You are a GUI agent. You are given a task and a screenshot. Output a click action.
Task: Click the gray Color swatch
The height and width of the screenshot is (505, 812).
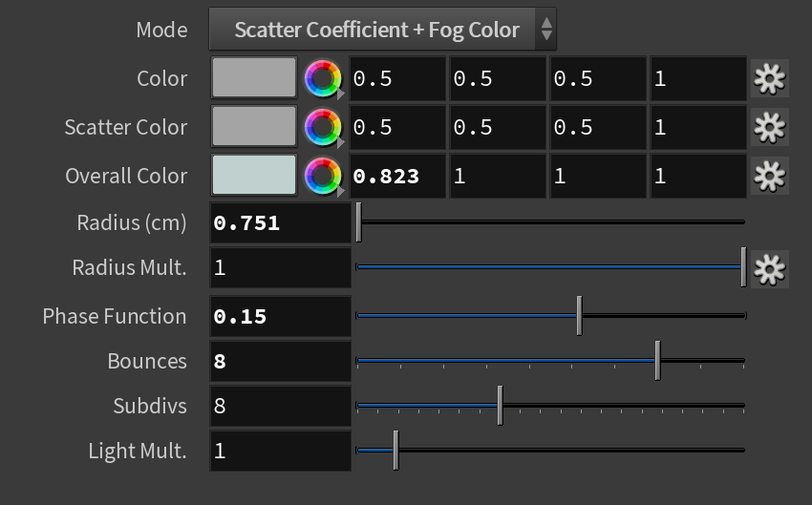click(x=254, y=77)
